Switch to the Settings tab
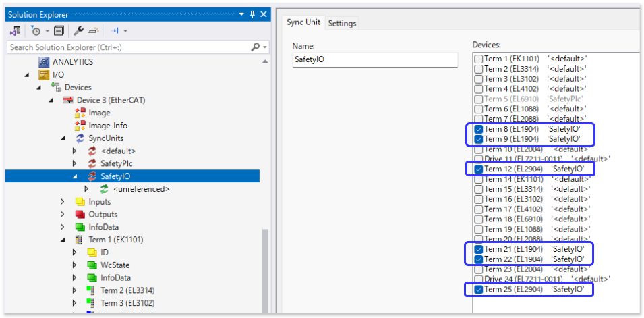 342,23
